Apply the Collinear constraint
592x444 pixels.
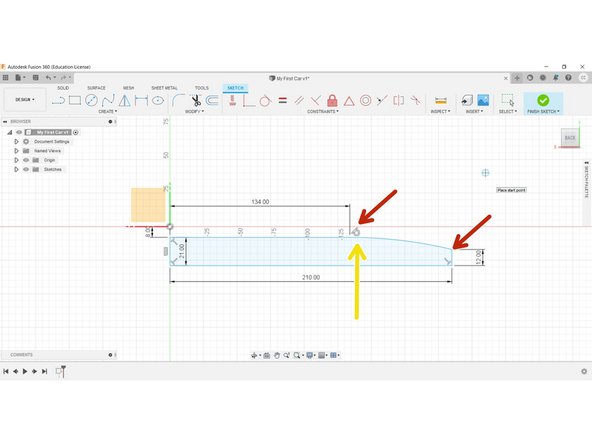[382, 100]
